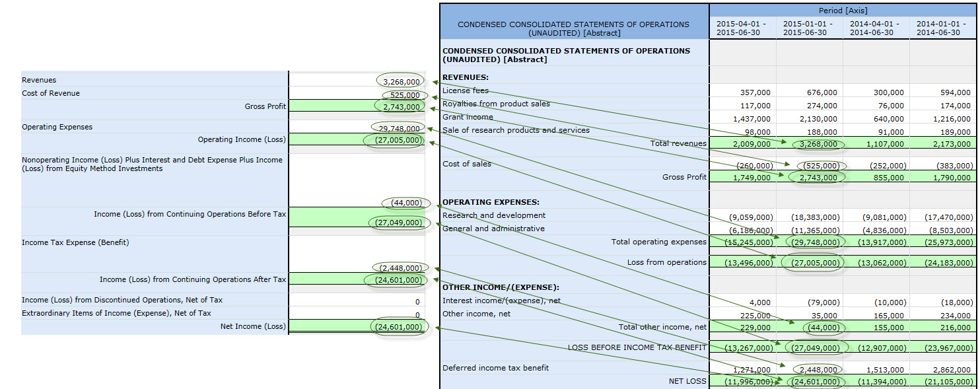Click the (18,383,000) research and development cell
Image resolution: width=980 pixels, height=389 pixels.
pos(816,217)
